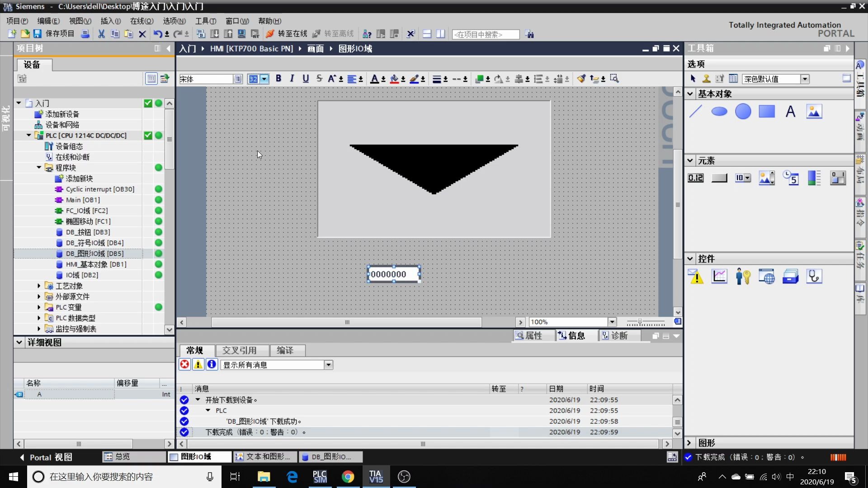Open the font size dropdown
Screen dimensions: 868x488
tap(264, 79)
